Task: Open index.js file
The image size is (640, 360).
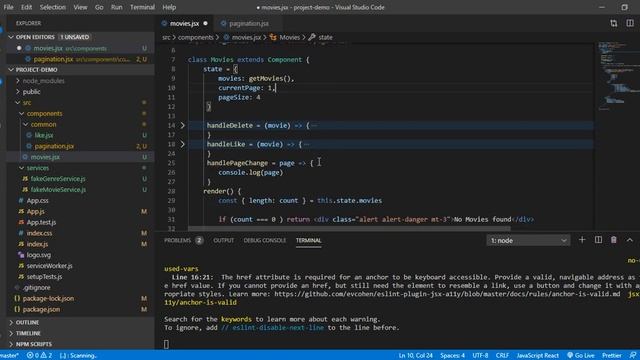Action: pos(37,244)
